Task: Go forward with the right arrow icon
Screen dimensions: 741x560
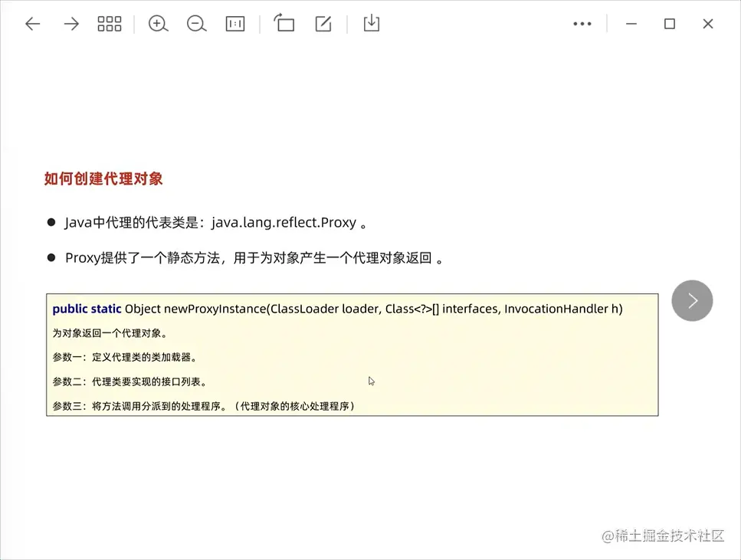Action: (71, 24)
